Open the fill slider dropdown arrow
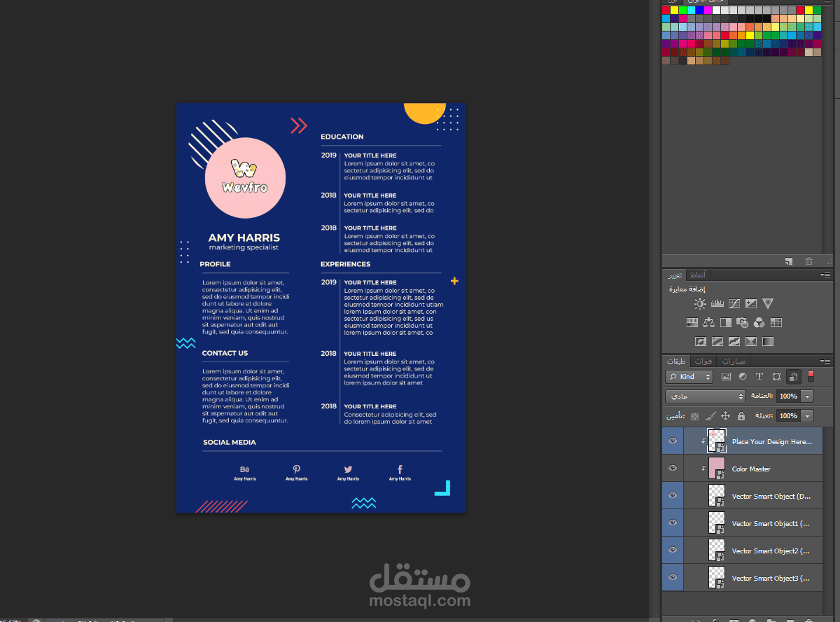 tap(807, 416)
